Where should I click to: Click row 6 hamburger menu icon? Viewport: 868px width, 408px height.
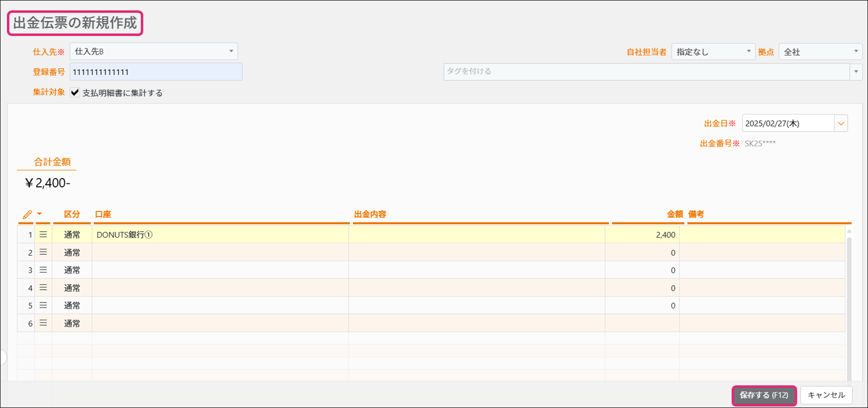point(43,323)
